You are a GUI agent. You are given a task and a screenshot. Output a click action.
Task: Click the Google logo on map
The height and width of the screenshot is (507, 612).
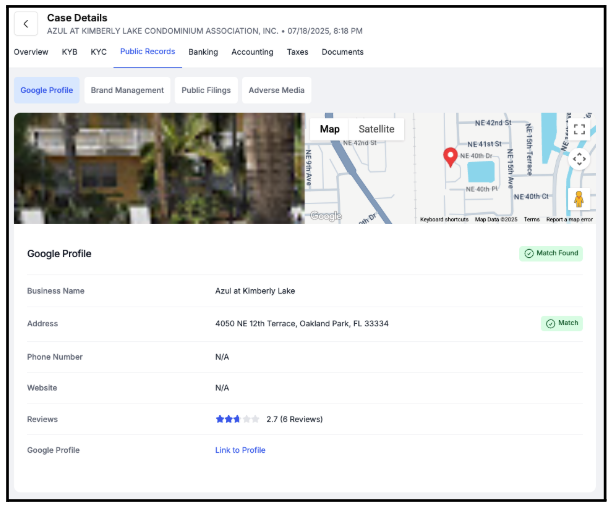(326, 215)
